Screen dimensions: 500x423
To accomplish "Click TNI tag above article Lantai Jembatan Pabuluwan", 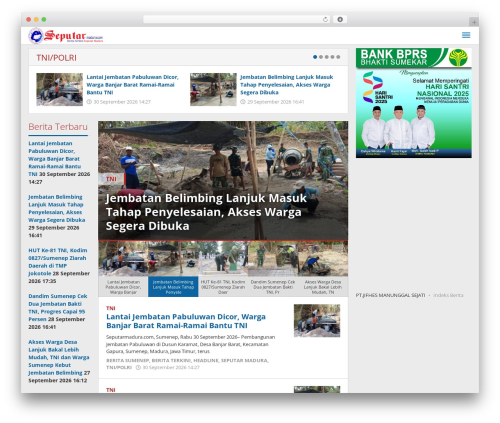I will [x=111, y=308].
